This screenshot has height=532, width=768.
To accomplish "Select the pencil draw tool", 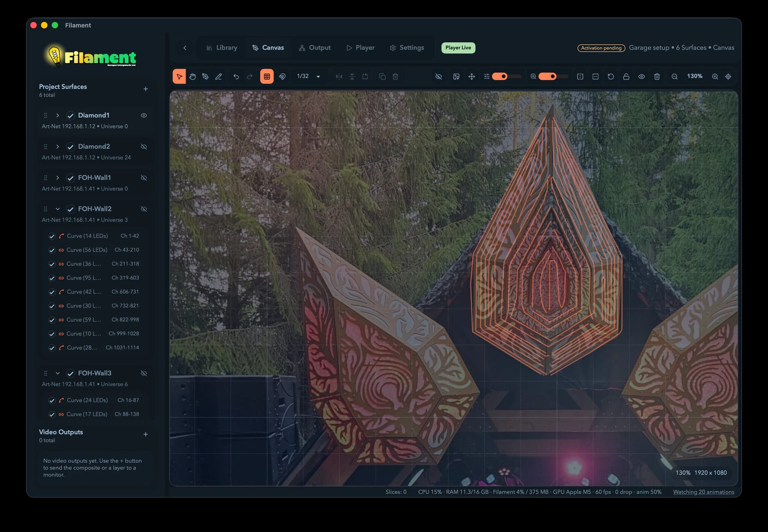I will point(219,76).
